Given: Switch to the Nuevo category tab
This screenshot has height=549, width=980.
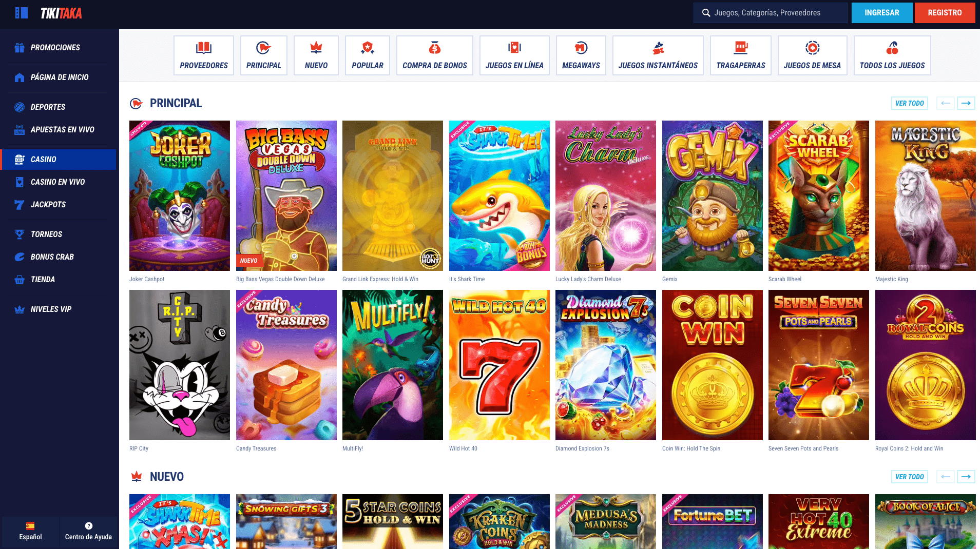Looking at the screenshot, I should click(x=316, y=55).
